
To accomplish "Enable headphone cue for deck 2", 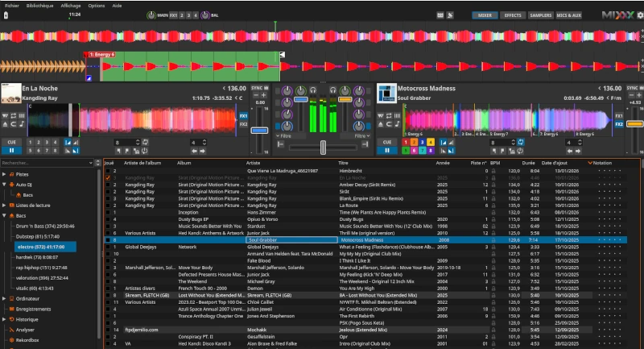I will click(332, 89).
